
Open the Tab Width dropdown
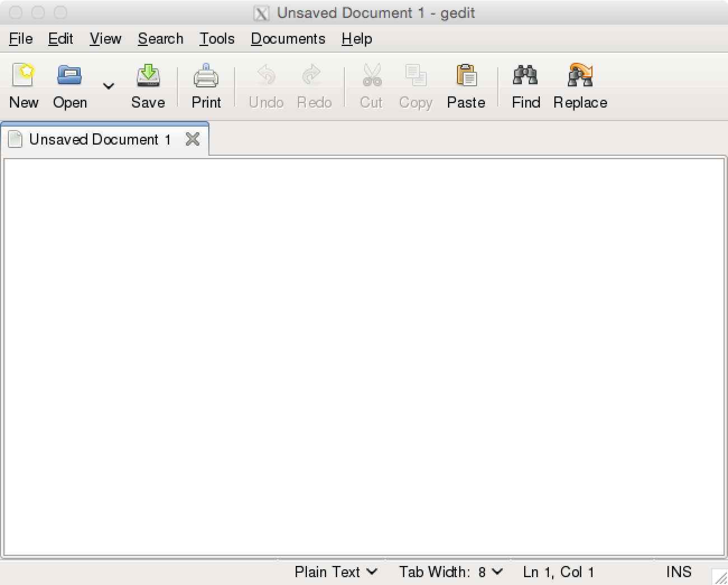(x=451, y=572)
